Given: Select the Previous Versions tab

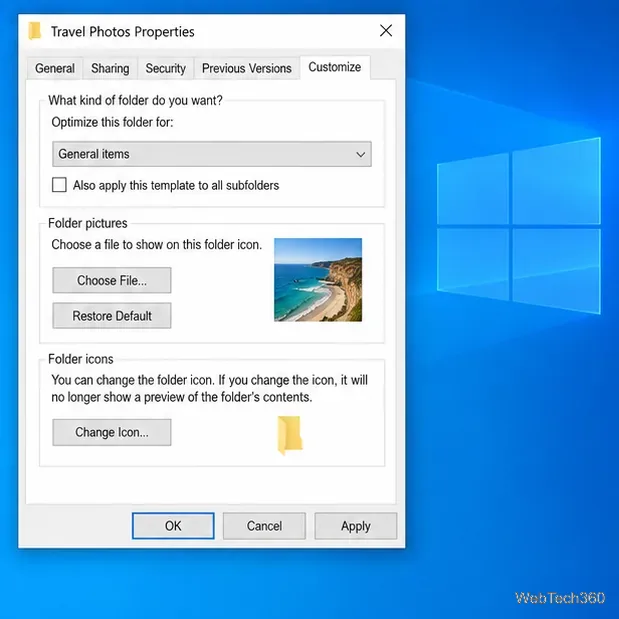Looking at the screenshot, I should pyautogui.click(x=247, y=68).
